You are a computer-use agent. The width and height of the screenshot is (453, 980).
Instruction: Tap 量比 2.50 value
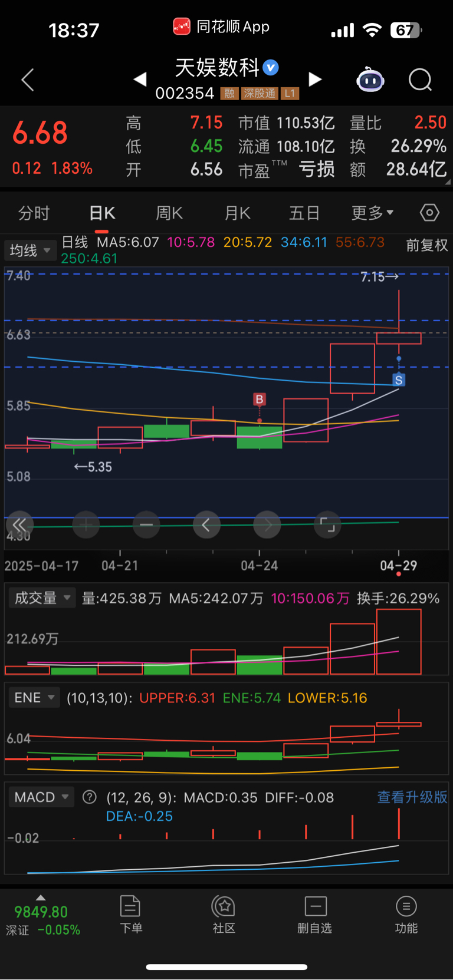(x=430, y=123)
